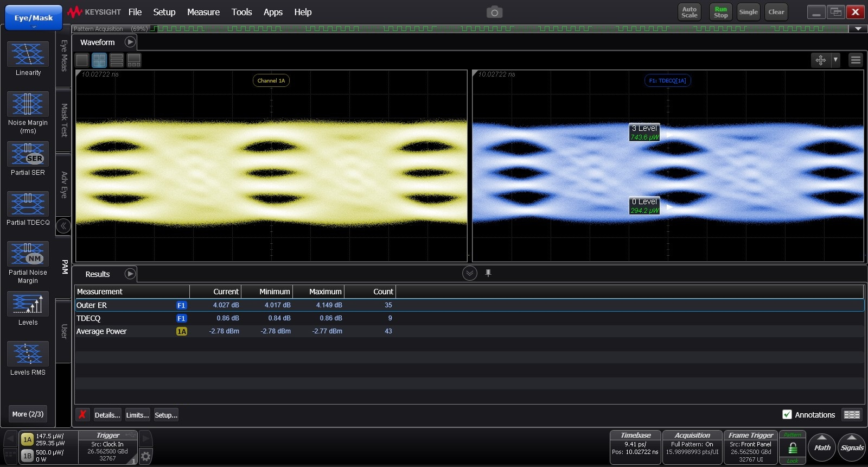Expand the Results panel chevron
Image resolution: width=868 pixels, height=467 pixels.
[470, 273]
